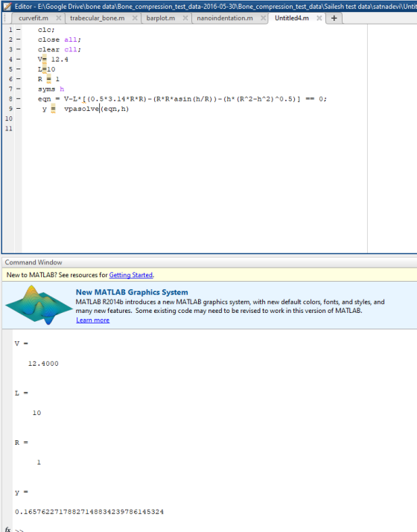The width and height of the screenshot is (417, 532).
Task: Open the nanoindentation.m tab
Action: pyautogui.click(x=225, y=19)
